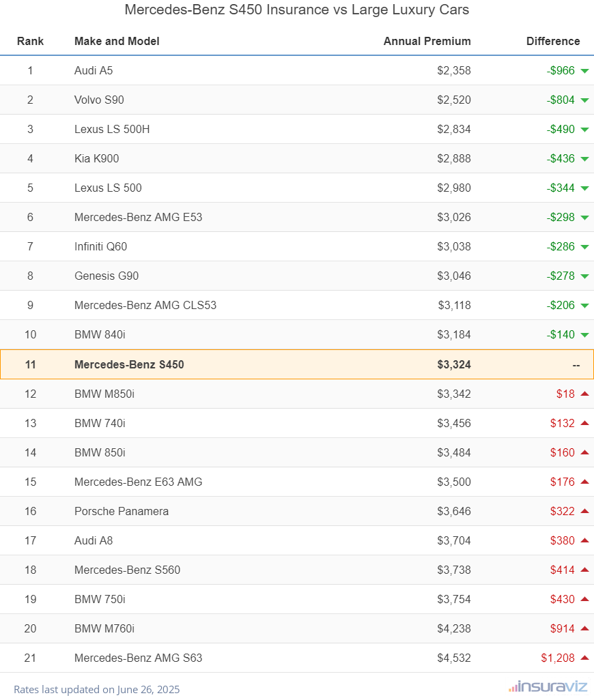Select the 'Kia K900' model name
Viewport: 594px width, 700px height.
click(97, 158)
